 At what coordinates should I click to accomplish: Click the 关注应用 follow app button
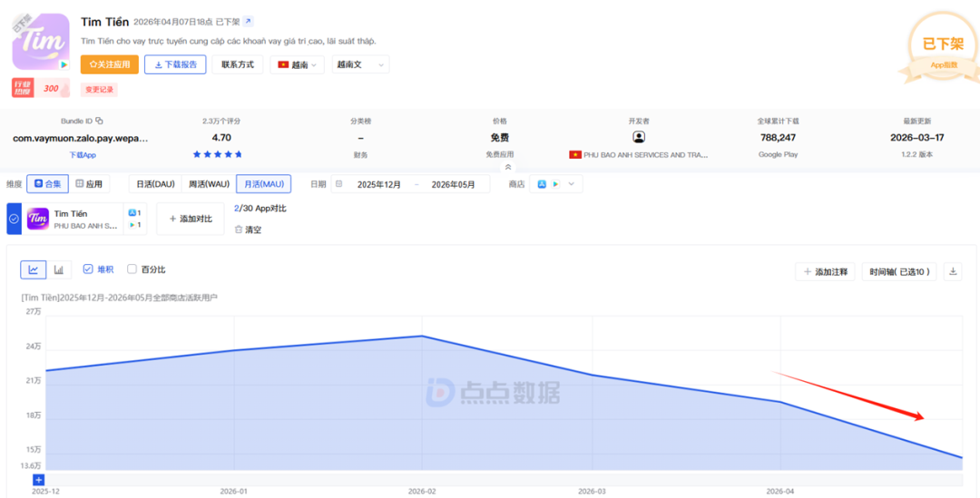point(110,64)
